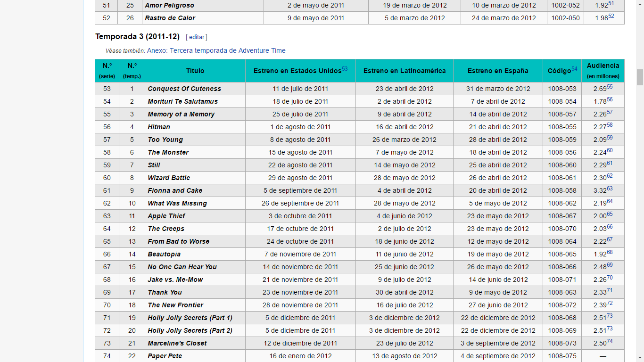Click the date '27 de junio de 2012'

pyautogui.click(x=498, y=305)
